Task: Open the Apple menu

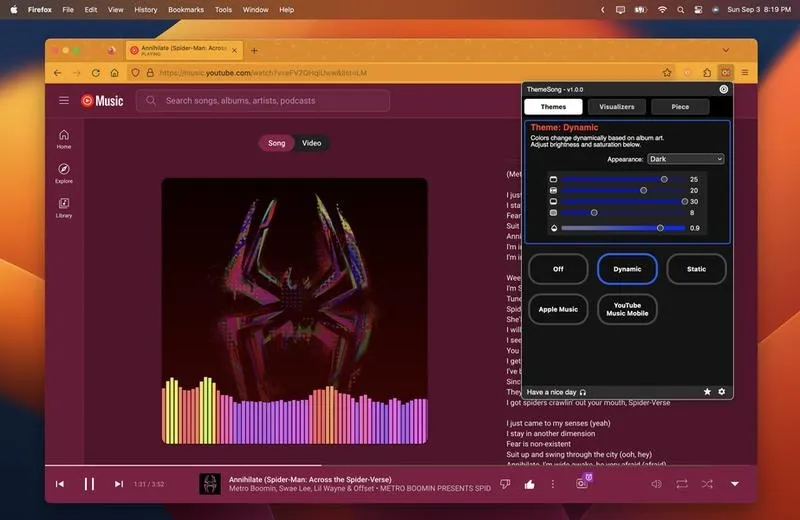Action: [x=14, y=10]
